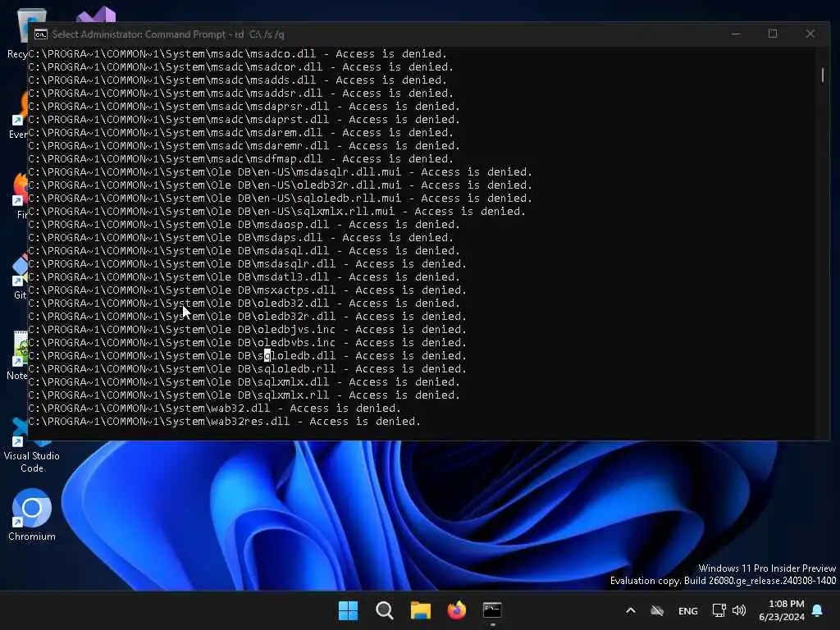Click the line with sqlxmlx.dll
Image resolution: width=840 pixels, height=630 pixels.
pyautogui.click(x=244, y=382)
